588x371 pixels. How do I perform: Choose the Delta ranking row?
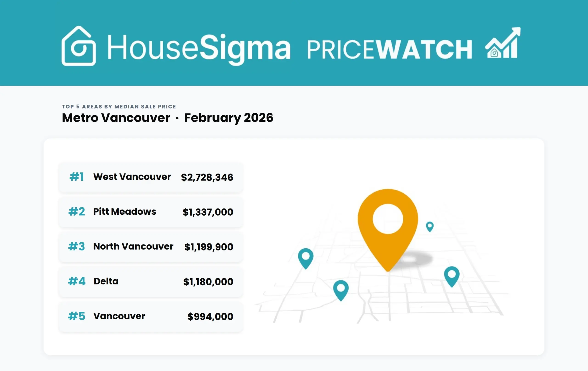150,281
